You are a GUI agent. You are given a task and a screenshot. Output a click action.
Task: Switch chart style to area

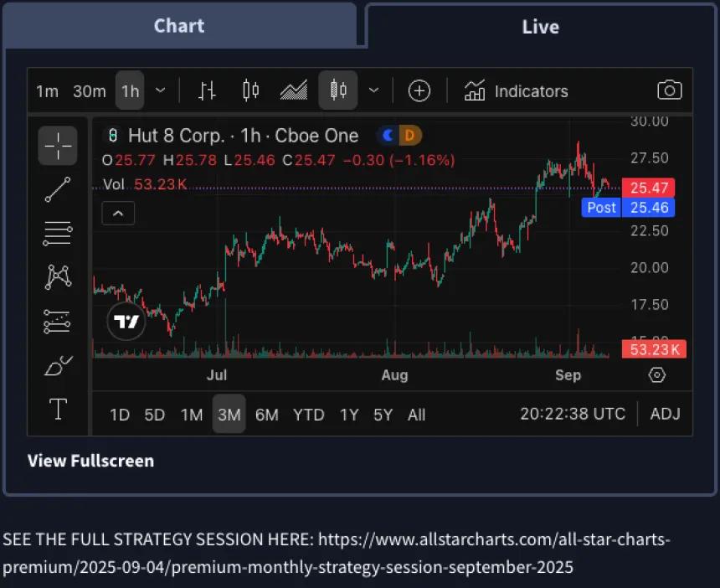293,90
